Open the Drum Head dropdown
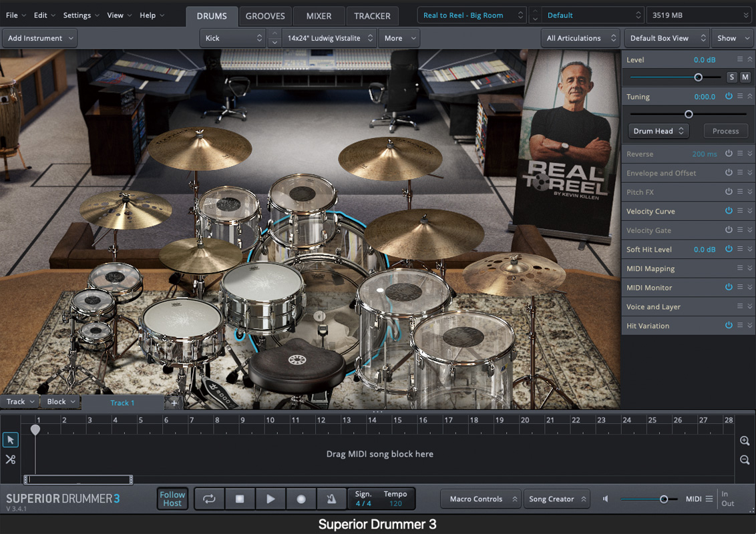Viewport: 756px width, 534px height. pyautogui.click(x=658, y=131)
